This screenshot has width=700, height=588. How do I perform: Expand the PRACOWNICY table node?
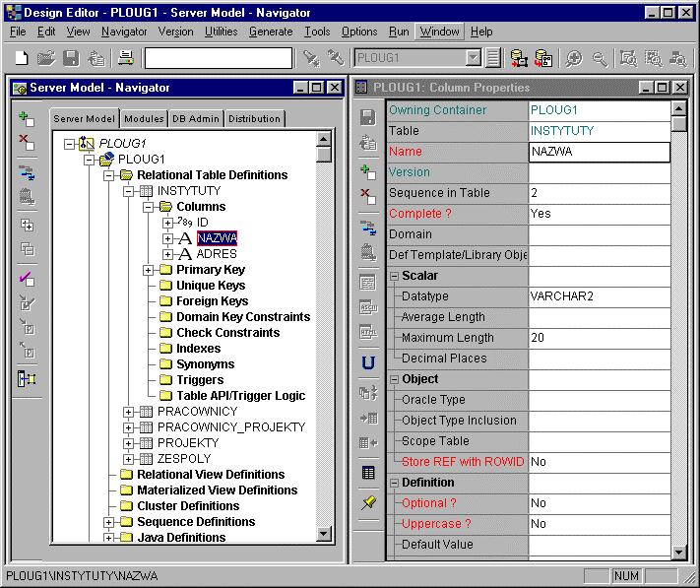click(129, 412)
